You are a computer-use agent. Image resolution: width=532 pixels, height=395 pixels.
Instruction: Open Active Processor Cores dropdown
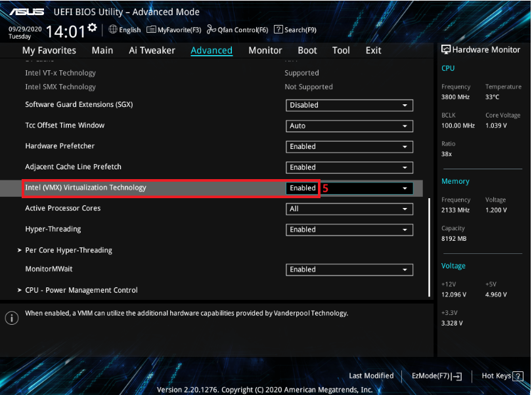pyautogui.click(x=349, y=209)
